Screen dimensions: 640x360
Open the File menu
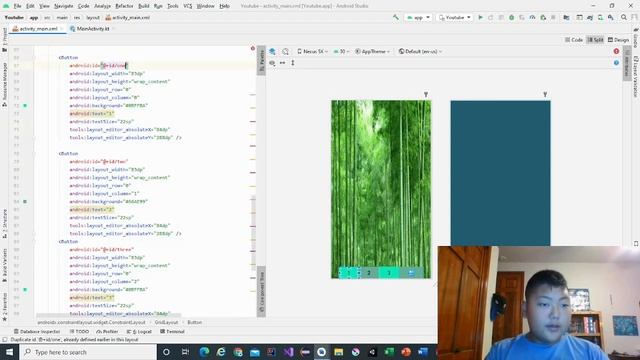17,6
